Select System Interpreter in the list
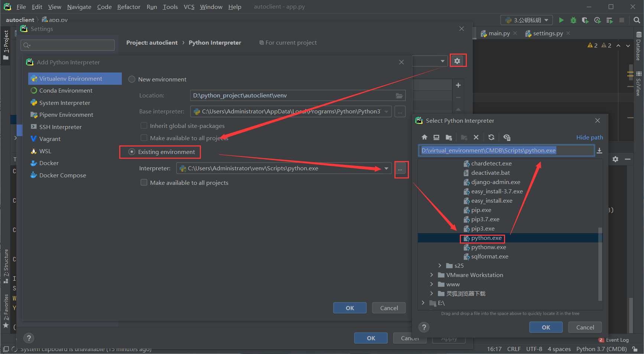The width and height of the screenshot is (644, 354). point(75,103)
